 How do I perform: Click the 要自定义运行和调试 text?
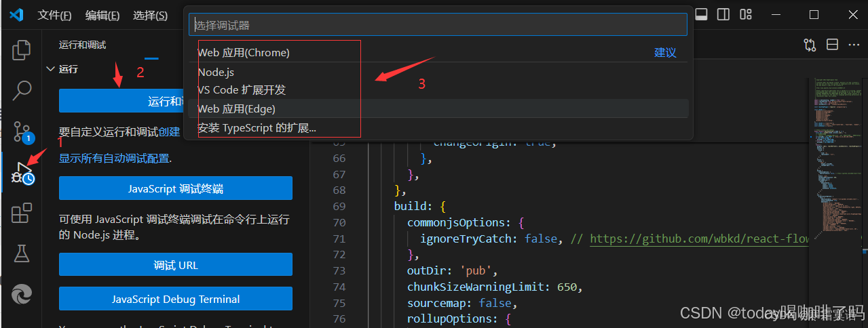coord(109,132)
